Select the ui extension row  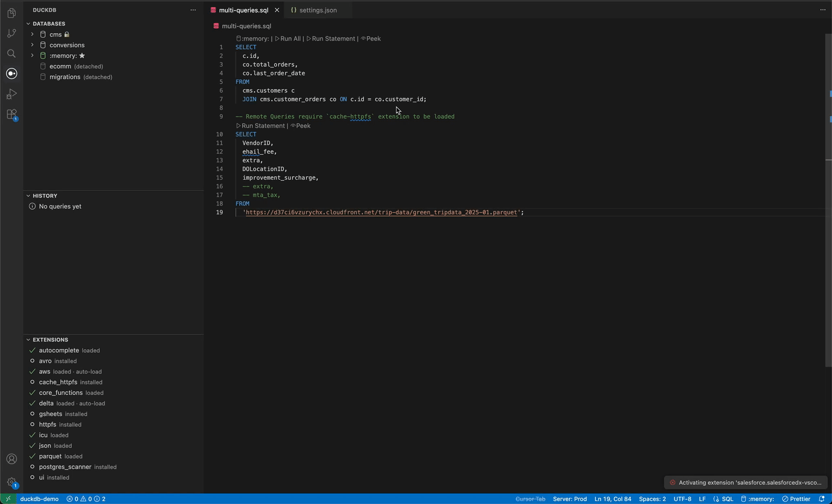(x=113, y=478)
